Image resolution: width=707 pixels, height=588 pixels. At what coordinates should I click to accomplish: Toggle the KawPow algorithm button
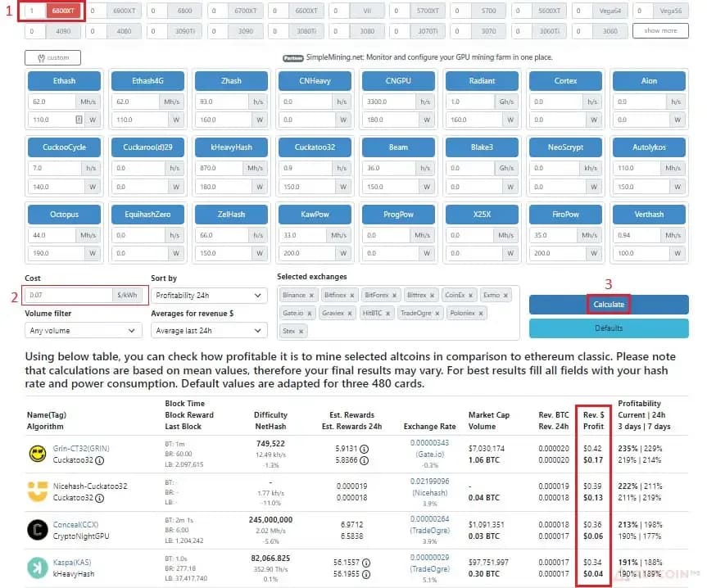pos(315,215)
